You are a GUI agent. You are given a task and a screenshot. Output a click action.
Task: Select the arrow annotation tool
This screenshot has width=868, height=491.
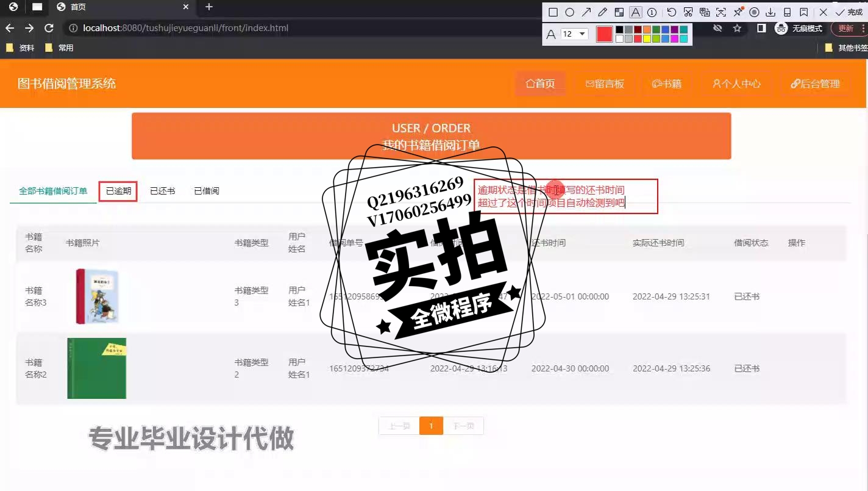586,12
